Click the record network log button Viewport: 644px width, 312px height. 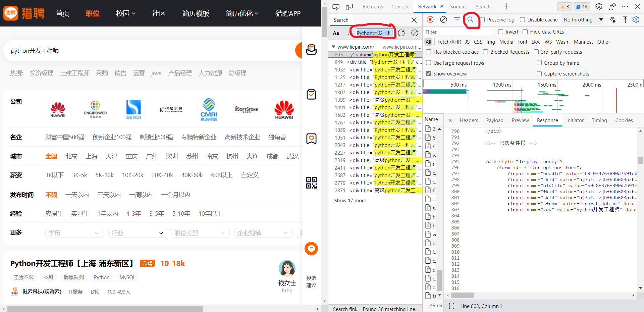tap(430, 19)
